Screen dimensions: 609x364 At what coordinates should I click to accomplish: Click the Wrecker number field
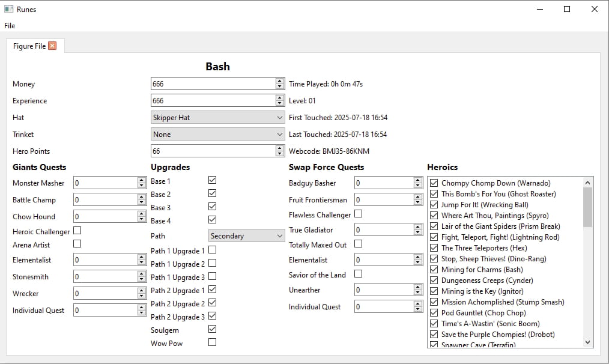[106, 293]
